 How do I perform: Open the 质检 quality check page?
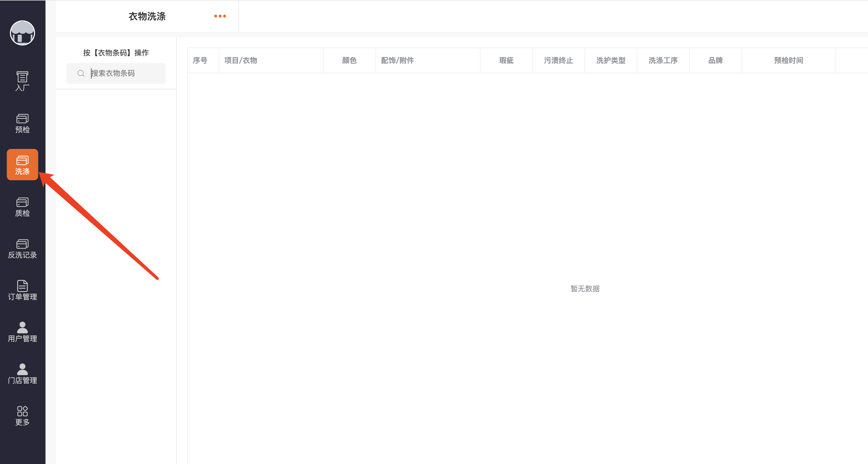pyautogui.click(x=22, y=207)
